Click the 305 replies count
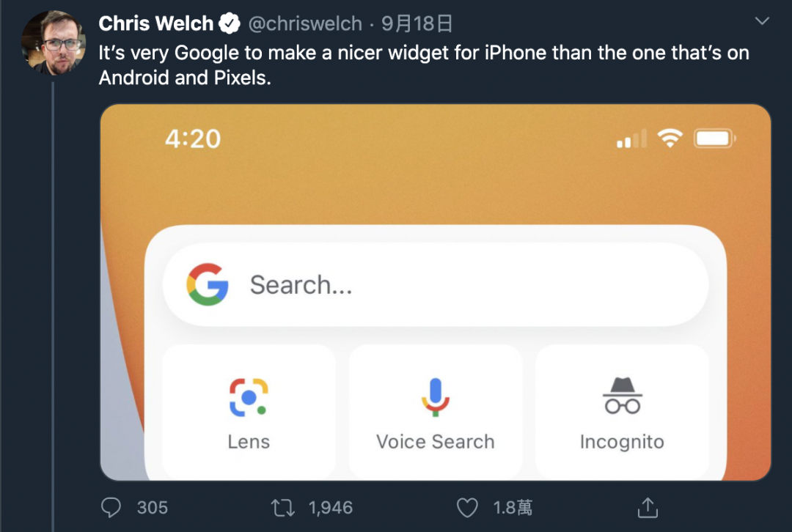Image resolution: width=792 pixels, height=532 pixels. click(x=152, y=508)
